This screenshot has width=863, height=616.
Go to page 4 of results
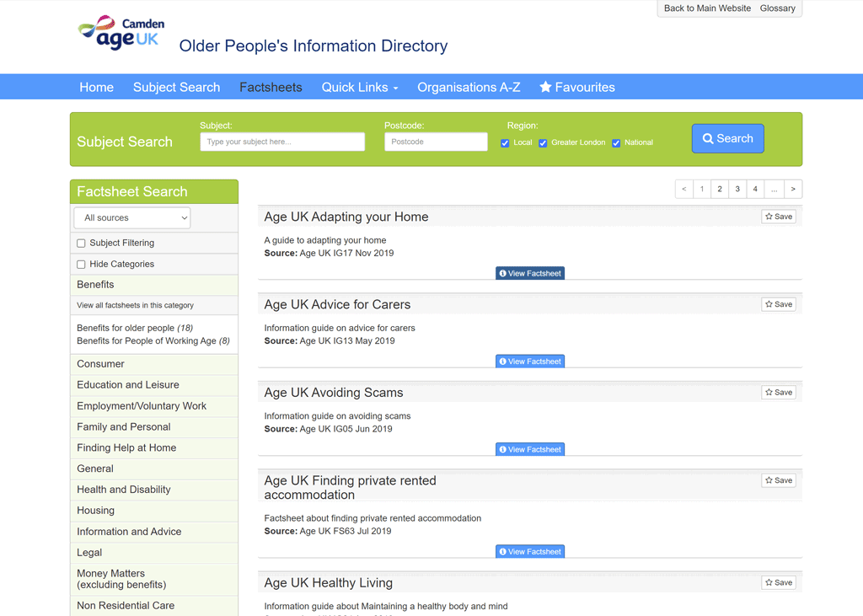[x=755, y=189]
